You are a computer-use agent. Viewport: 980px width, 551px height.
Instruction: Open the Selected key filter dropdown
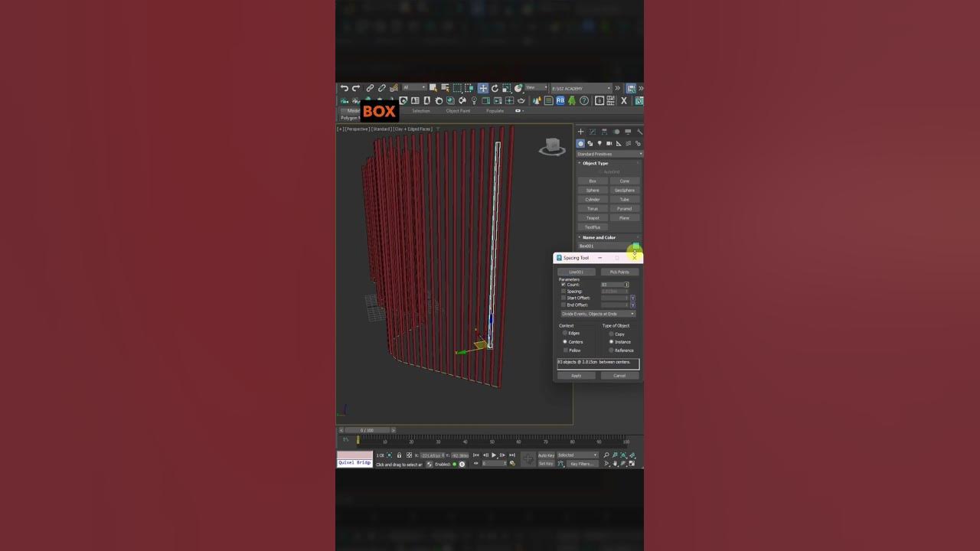(x=577, y=455)
